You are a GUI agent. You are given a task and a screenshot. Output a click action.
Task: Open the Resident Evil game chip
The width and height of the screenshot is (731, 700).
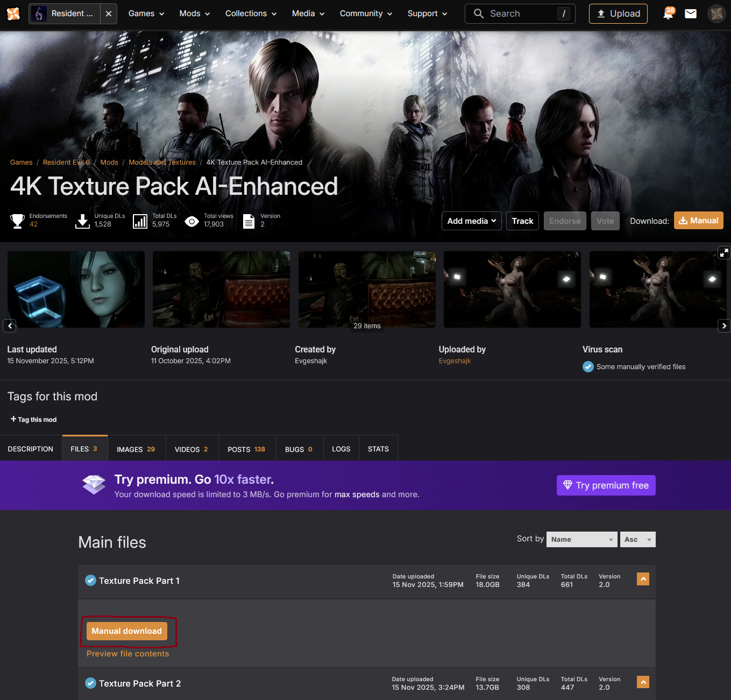65,13
